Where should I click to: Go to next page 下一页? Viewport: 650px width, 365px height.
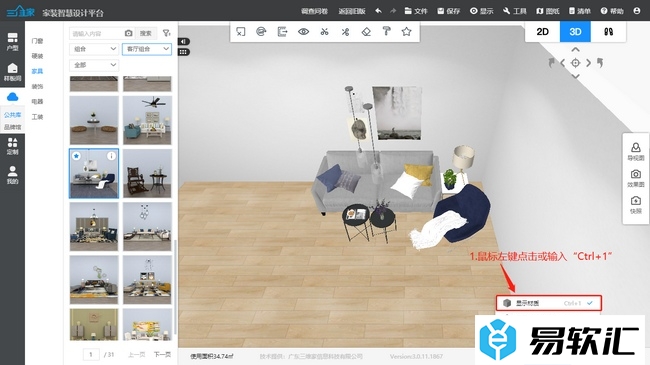coord(162,355)
